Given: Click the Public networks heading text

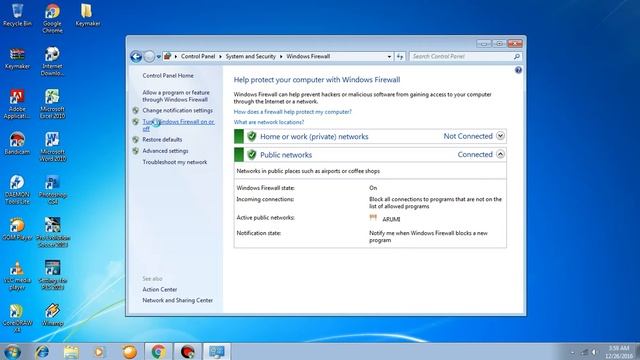Looking at the screenshot, I should click(x=286, y=155).
